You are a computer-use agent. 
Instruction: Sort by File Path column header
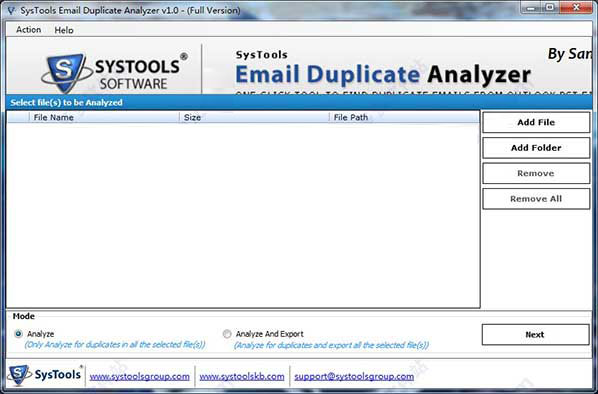coord(404,117)
